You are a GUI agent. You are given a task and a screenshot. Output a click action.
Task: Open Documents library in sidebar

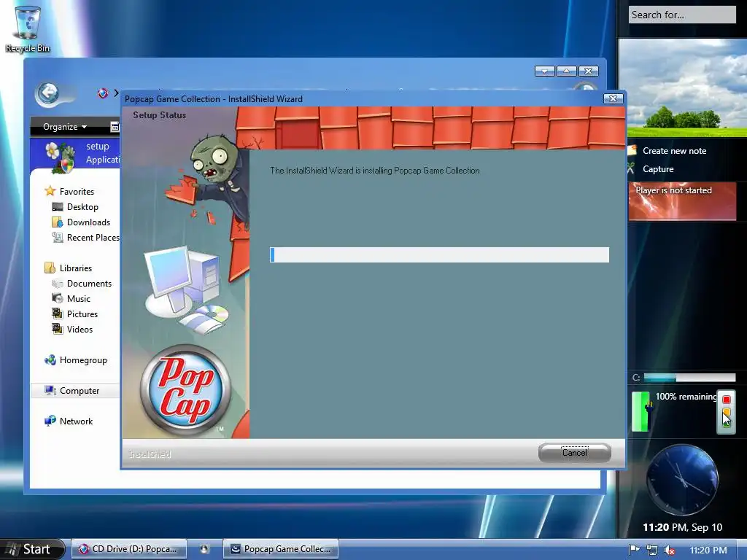point(89,284)
